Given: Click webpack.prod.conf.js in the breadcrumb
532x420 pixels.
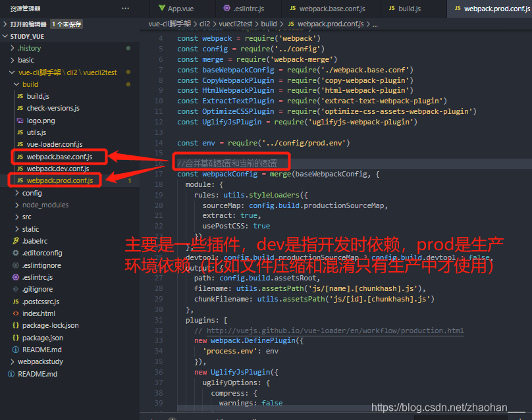Looking at the screenshot, I should point(331,24).
